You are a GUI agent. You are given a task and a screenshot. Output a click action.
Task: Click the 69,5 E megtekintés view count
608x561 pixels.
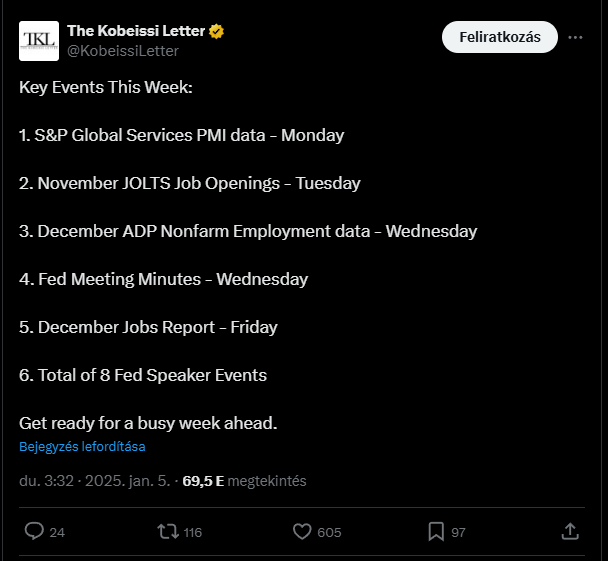pos(244,481)
